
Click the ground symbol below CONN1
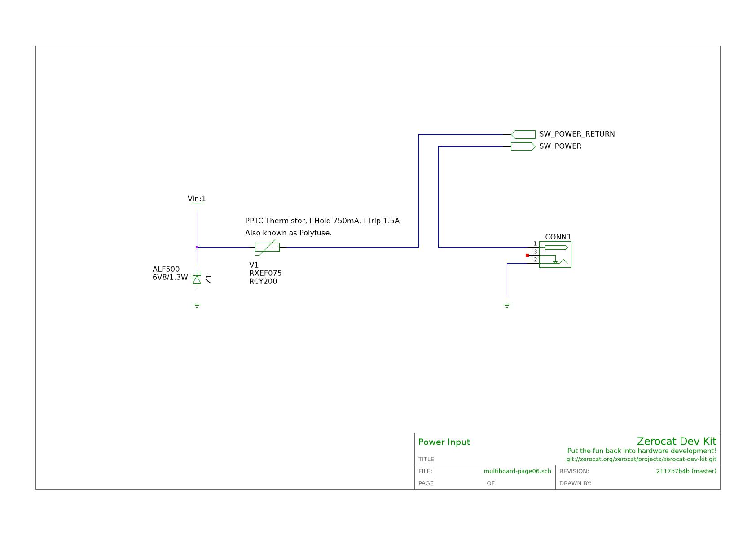click(x=507, y=305)
